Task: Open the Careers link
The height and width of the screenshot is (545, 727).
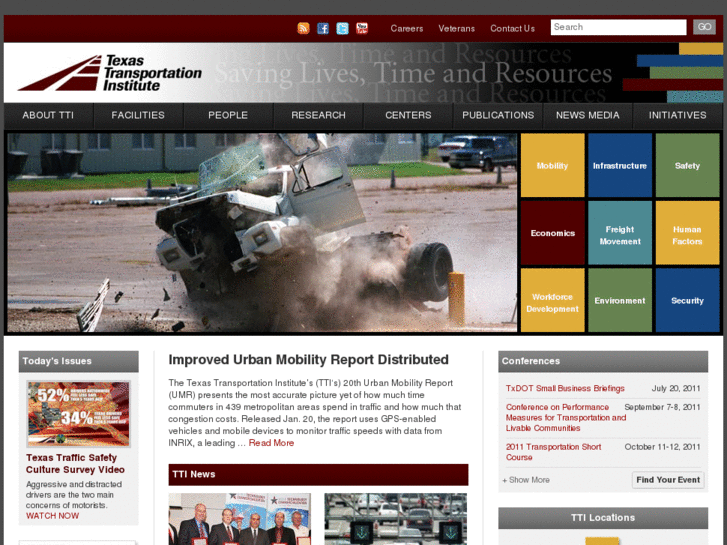Action: point(407,28)
